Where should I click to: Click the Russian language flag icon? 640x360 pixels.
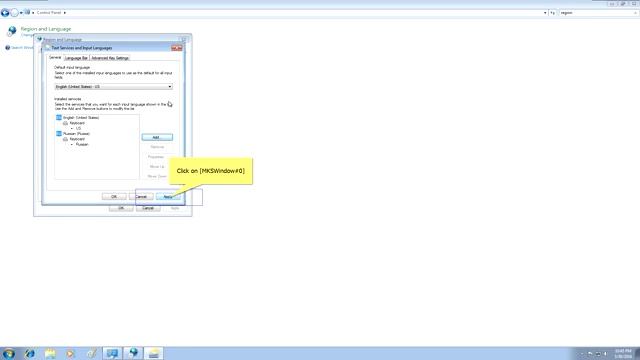tap(59, 133)
